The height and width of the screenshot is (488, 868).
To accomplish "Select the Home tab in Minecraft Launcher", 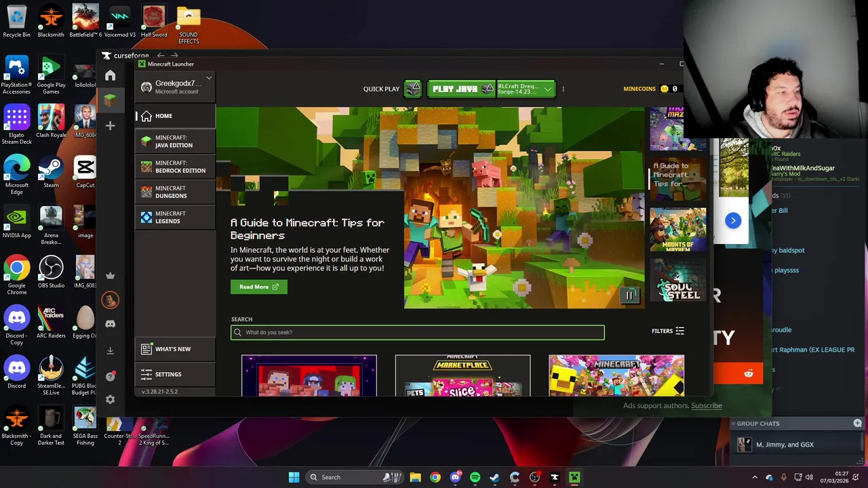I will 176,116.
